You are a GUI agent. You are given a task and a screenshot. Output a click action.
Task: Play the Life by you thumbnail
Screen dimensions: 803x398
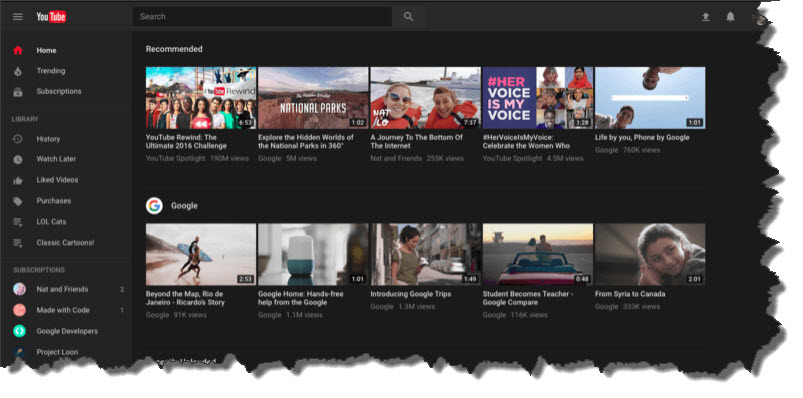pos(650,98)
